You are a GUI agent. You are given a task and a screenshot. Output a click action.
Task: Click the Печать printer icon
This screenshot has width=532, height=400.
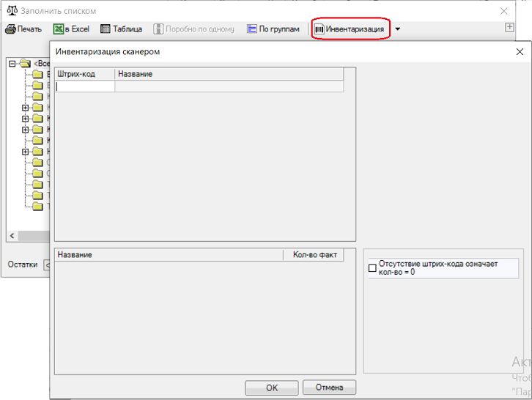[11, 29]
